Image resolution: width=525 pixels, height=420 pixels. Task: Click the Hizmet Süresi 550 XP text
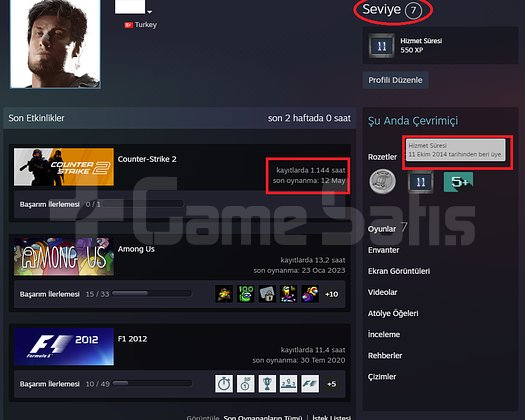point(421,46)
